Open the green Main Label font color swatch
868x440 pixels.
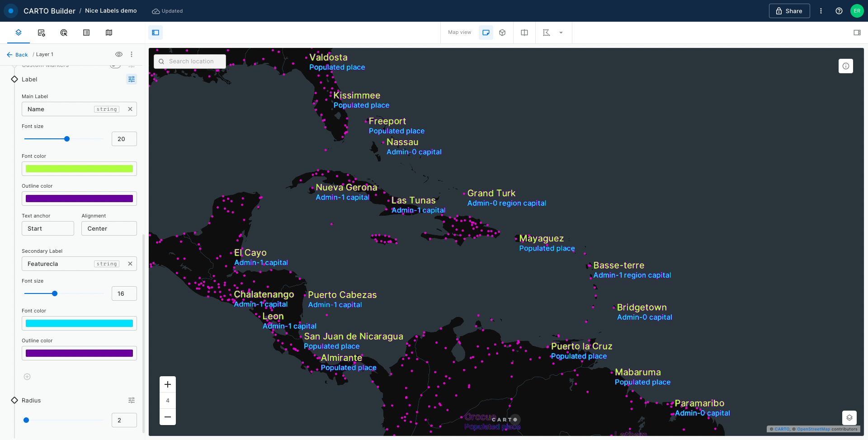point(79,169)
